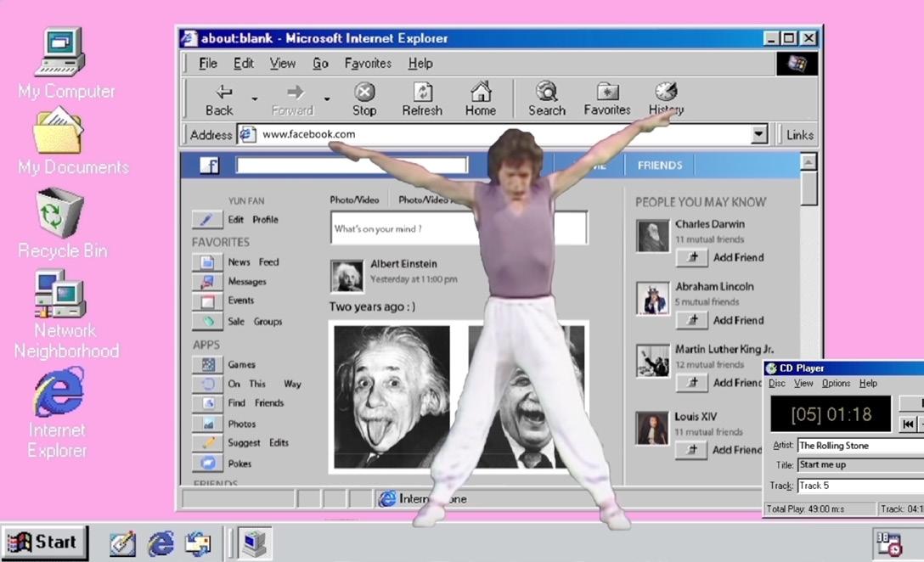Click the Facebook search field

point(352,166)
